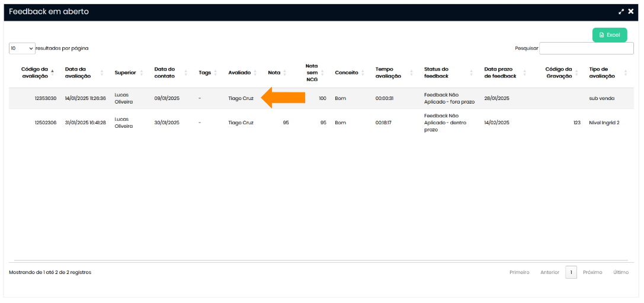This screenshot has width=644, height=303.
Task: Sort table by Nota column
Action: [274, 73]
